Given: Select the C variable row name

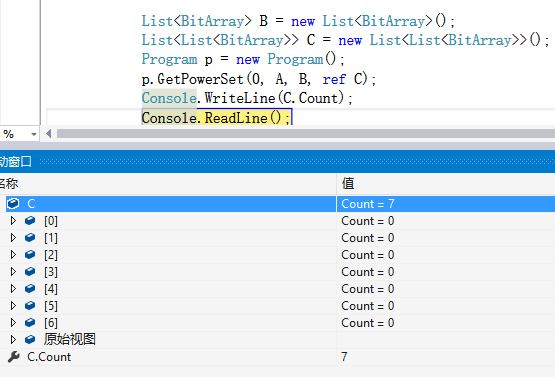Looking at the screenshot, I should [31, 204].
